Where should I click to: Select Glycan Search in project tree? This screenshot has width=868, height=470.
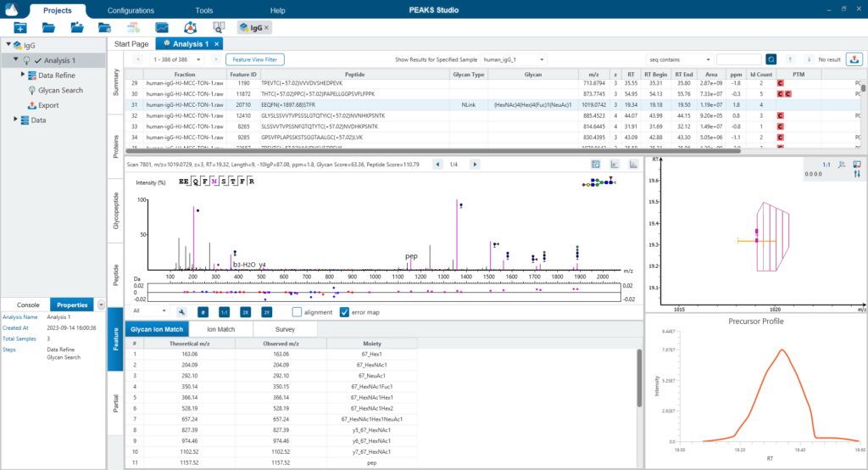[x=60, y=90]
